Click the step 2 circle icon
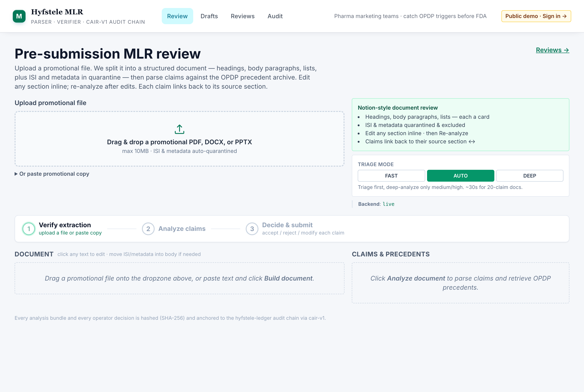The image size is (584, 392). (148, 229)
